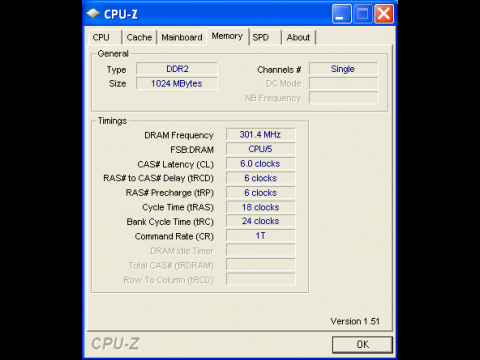The image size is (480, 360).
Task: Click the 18 clocks tRAS value
Action: [260, 207]
